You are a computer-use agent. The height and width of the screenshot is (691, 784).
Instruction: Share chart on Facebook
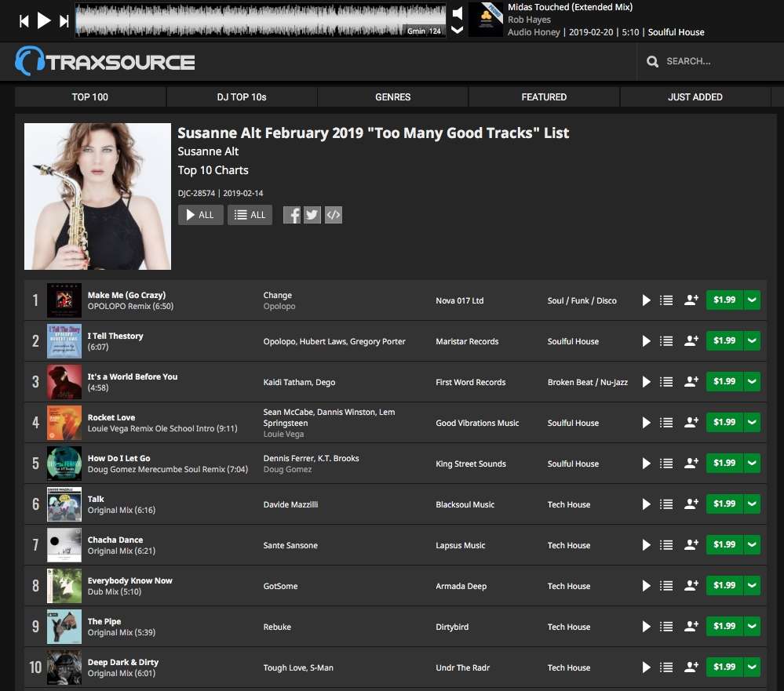292,216
